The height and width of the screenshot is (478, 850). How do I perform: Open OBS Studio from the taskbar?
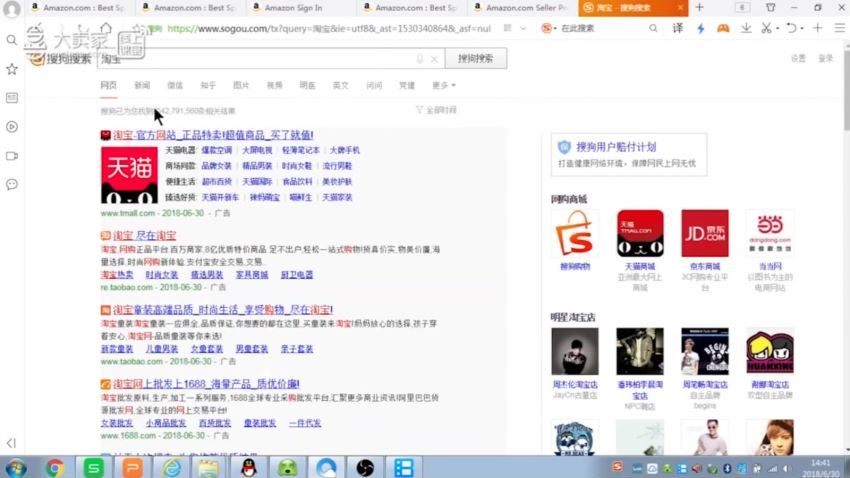click(365, 467)
